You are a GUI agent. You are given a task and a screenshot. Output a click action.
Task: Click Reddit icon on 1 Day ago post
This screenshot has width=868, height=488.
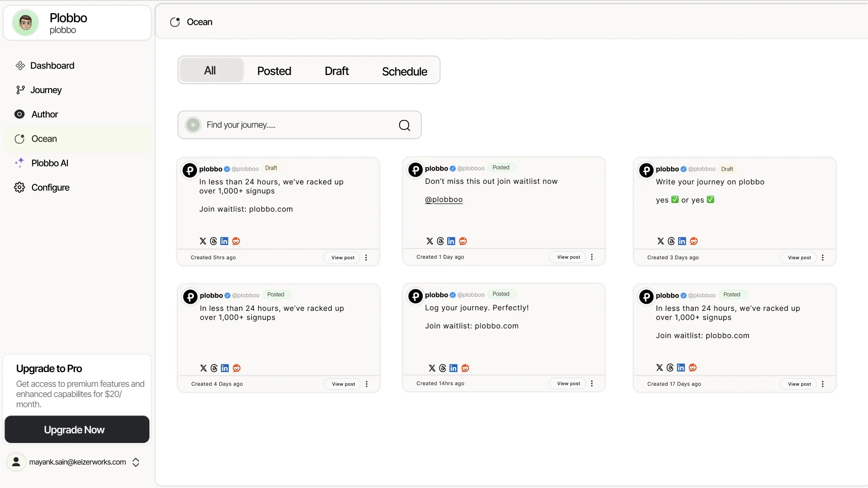tap(463, 241)
